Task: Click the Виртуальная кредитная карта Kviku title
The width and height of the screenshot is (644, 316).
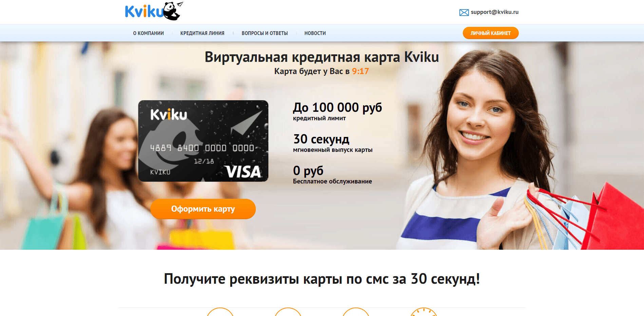Action: pyautogui.click(x=322, y=57)
